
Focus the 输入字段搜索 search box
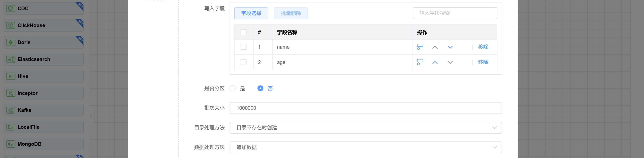pos(455,13)
